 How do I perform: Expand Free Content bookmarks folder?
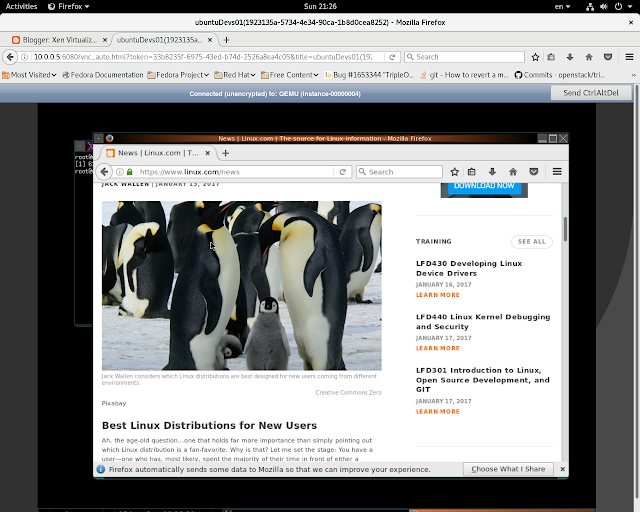pos(289,75)
